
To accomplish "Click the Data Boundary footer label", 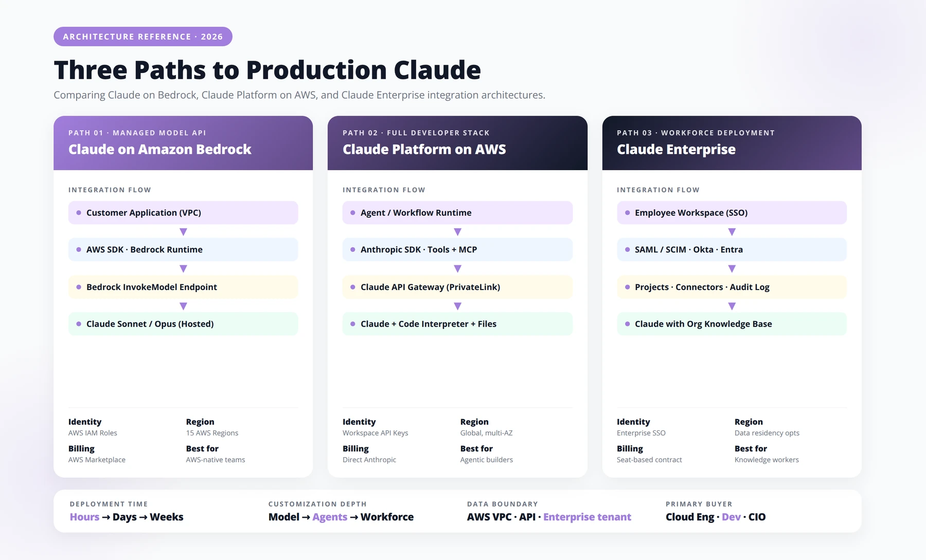I will (x=503, y=504).
